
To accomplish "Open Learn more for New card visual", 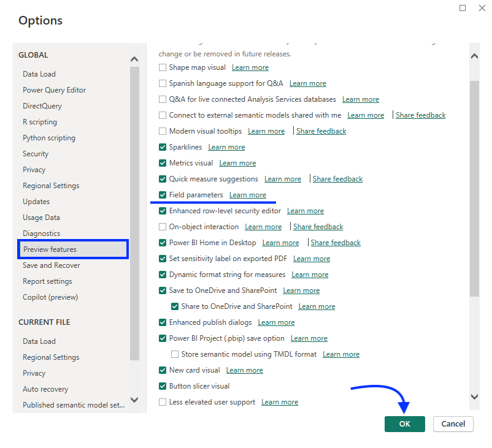I will click(244, 370).
